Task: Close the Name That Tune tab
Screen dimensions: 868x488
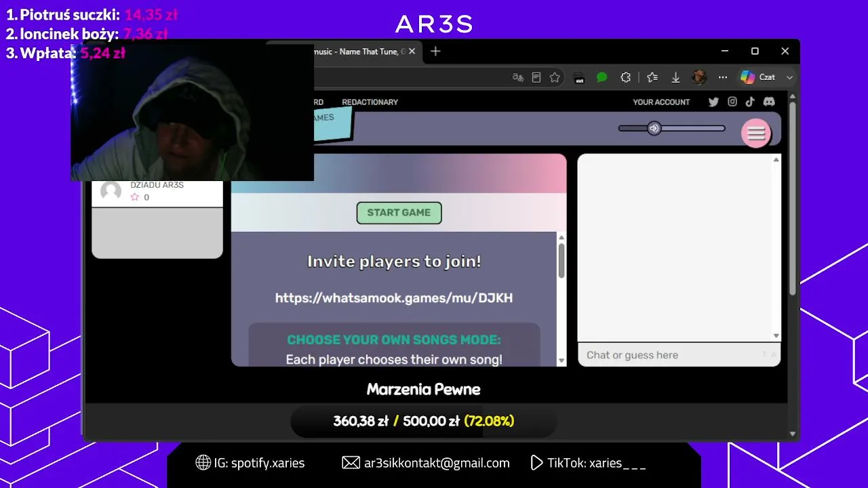Action: pos(412,52)
